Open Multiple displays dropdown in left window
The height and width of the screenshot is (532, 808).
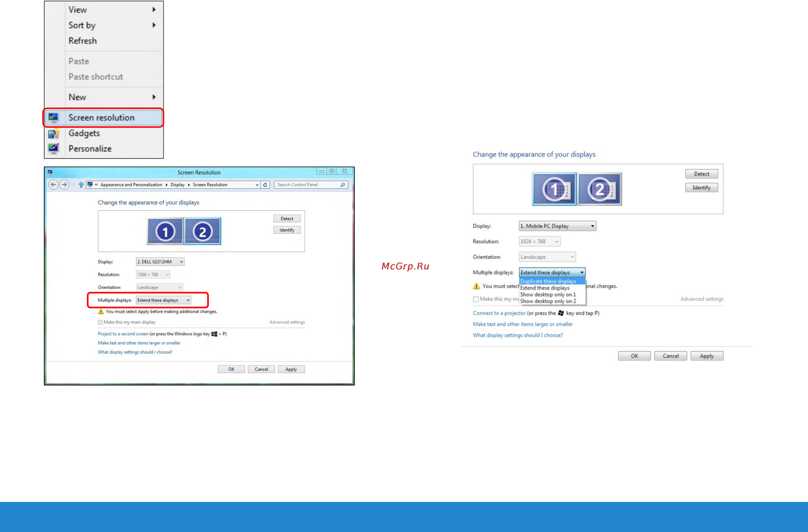coord(164,300)
